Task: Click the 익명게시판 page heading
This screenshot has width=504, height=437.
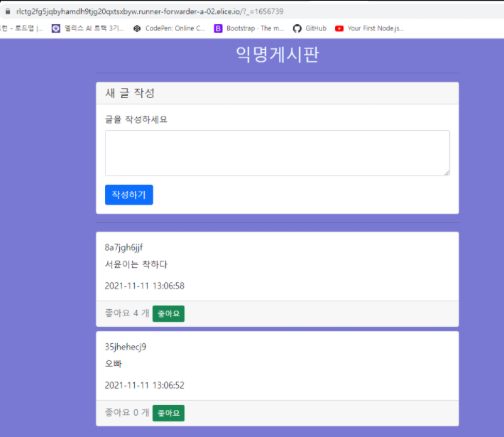Action: click(x=278, y=54)
